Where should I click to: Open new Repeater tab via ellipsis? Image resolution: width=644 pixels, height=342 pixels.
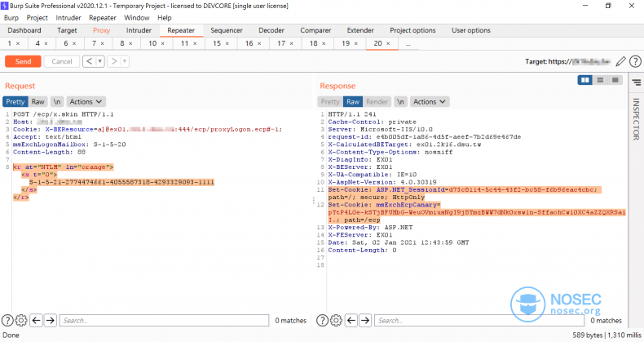point(408,43)
